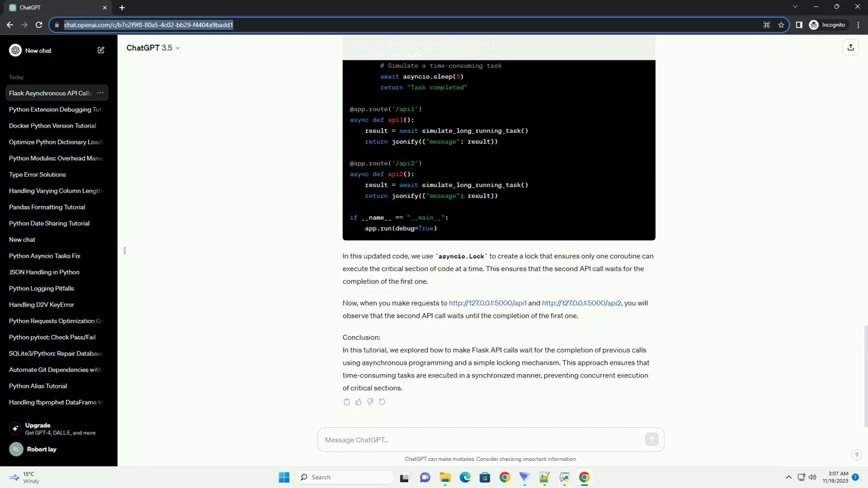868x488 pixels.
Task: Open Python Asyncio Tasks Fix chat
Action: [x=56, y=256]
